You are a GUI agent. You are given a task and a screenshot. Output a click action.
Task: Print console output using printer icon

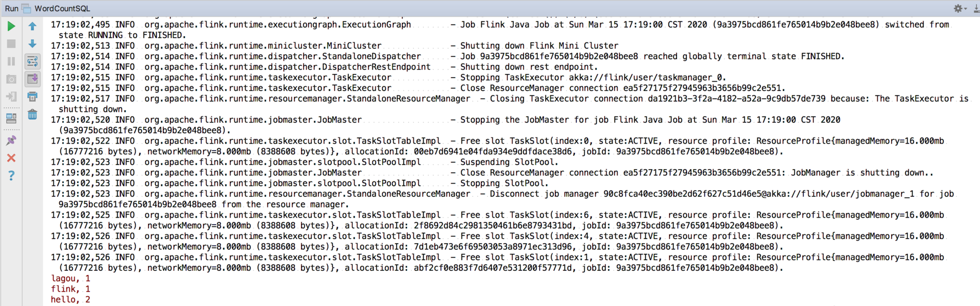[32, 97]
